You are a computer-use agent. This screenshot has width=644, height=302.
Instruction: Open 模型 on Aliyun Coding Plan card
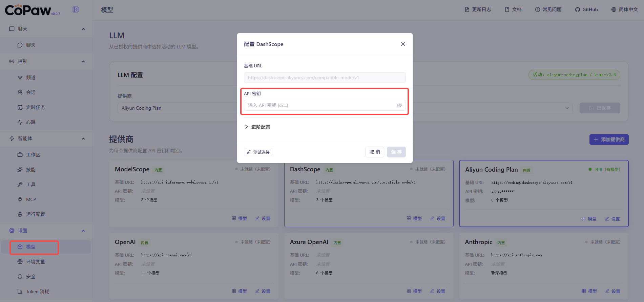589,219
